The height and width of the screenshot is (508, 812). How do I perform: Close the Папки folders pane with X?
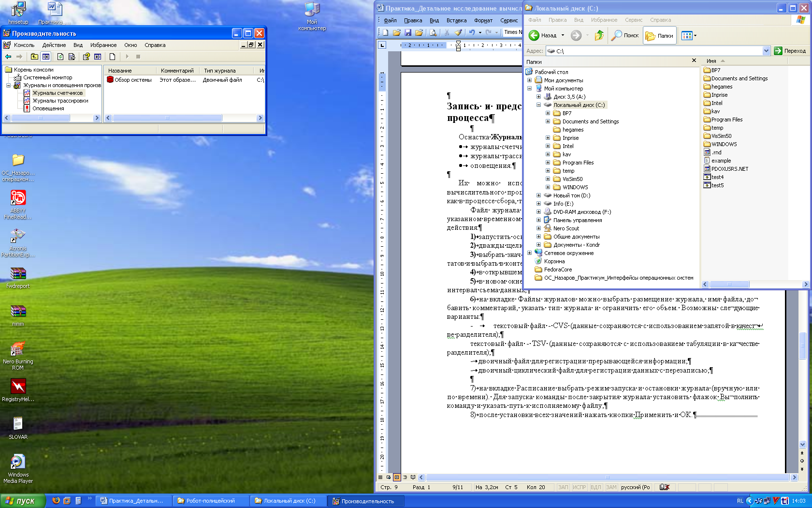694,60
